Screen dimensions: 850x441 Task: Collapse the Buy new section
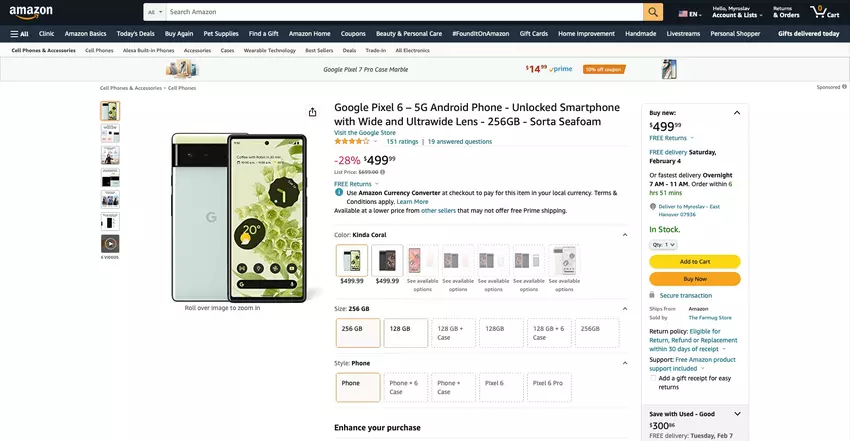(737, 113)
